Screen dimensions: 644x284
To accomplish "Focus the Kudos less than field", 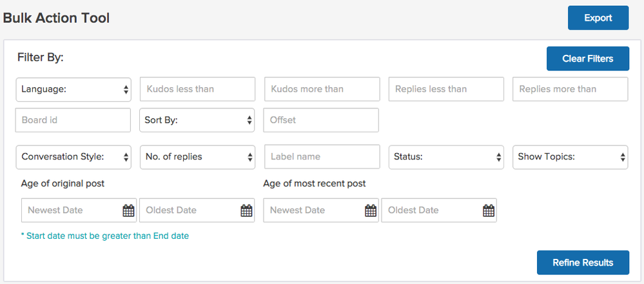I will coord(197,90).
